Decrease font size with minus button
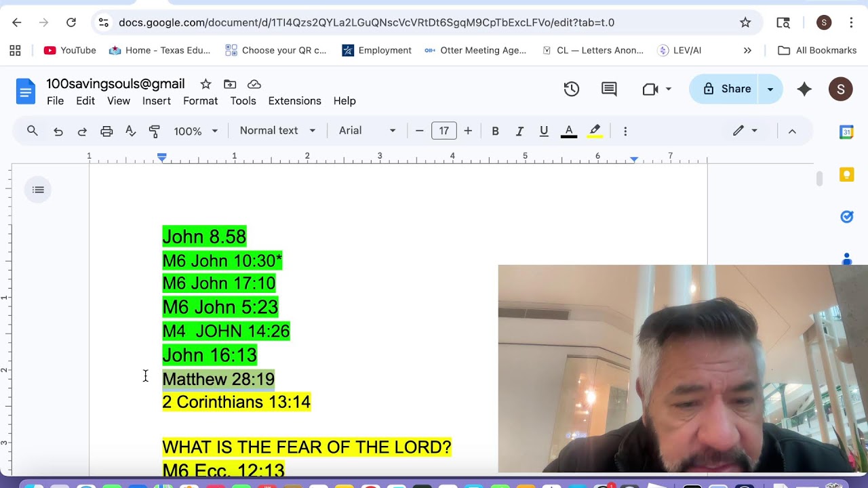The height and width of the screenshot is (488, 868). (419, 131)
